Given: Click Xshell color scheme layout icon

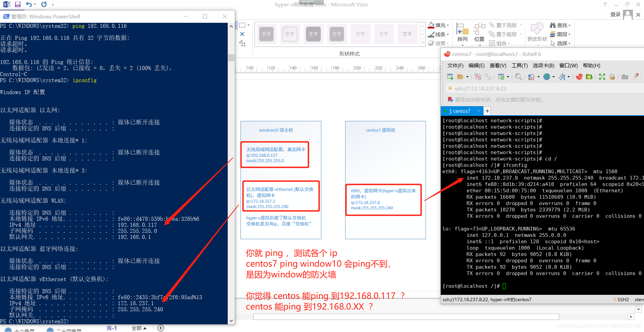Looking at the screenshot, I should tap(532, 77).
